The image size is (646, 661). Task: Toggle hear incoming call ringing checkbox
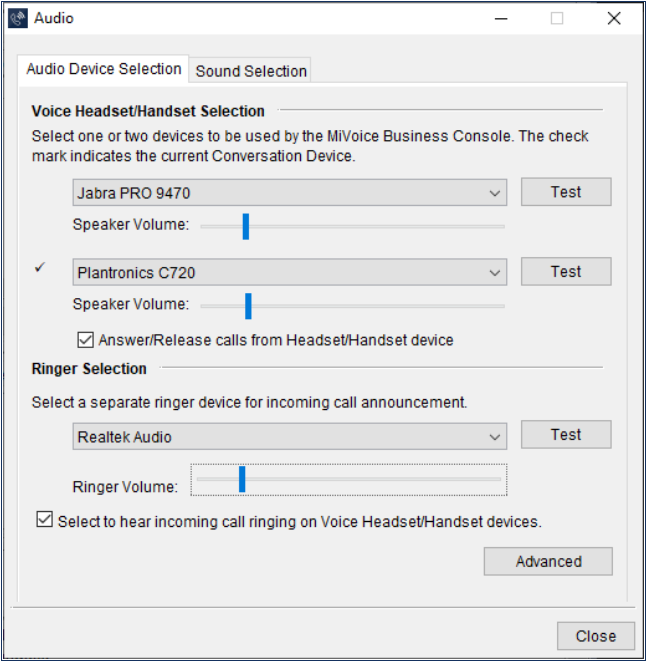click(44, 519)
